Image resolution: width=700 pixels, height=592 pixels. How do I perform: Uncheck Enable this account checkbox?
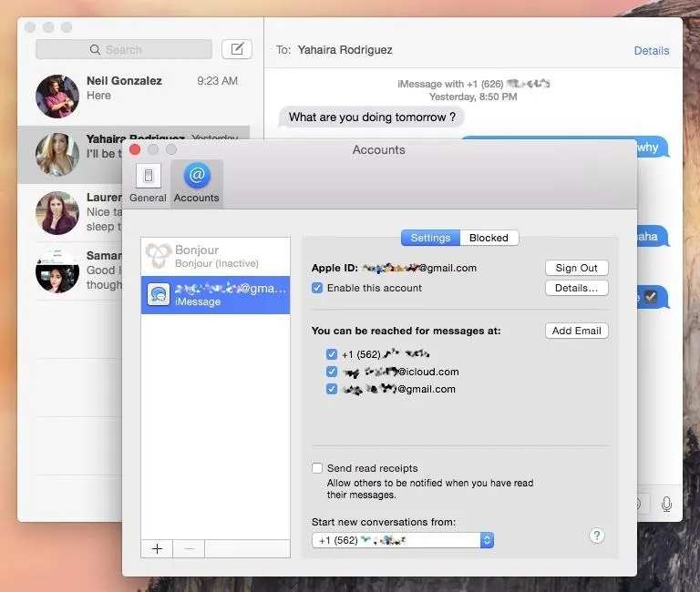coord(317,288)
